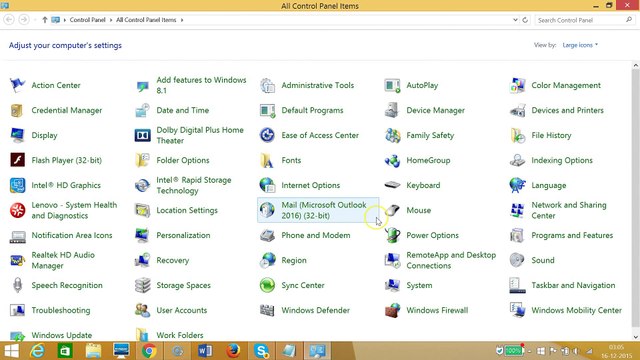
Task: Click the Ease of Access Center icon
Action: click(267, 135)
